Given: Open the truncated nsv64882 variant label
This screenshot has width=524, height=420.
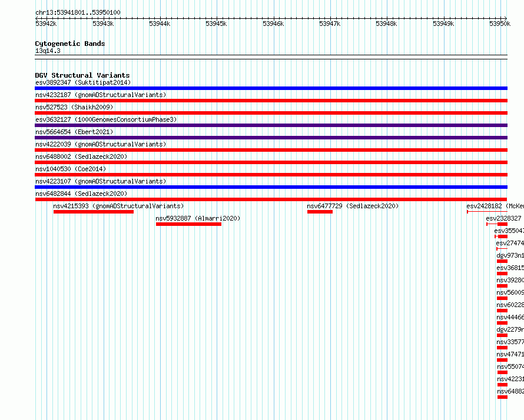Looking at the screenshot, I should point(510,391).
